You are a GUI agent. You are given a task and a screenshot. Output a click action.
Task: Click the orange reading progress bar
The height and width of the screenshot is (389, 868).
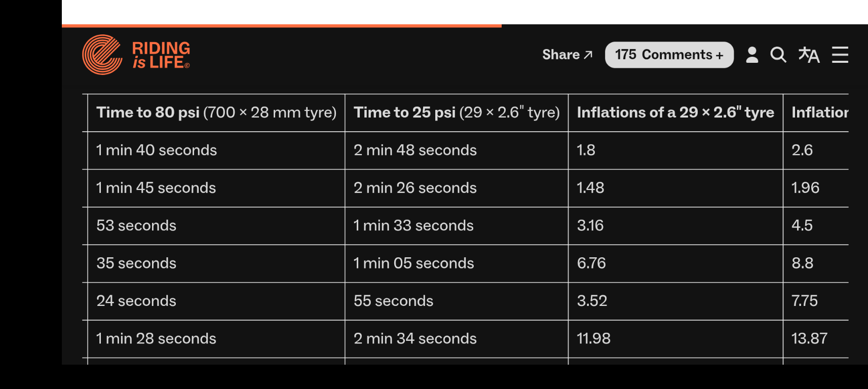tap(282, 25)
